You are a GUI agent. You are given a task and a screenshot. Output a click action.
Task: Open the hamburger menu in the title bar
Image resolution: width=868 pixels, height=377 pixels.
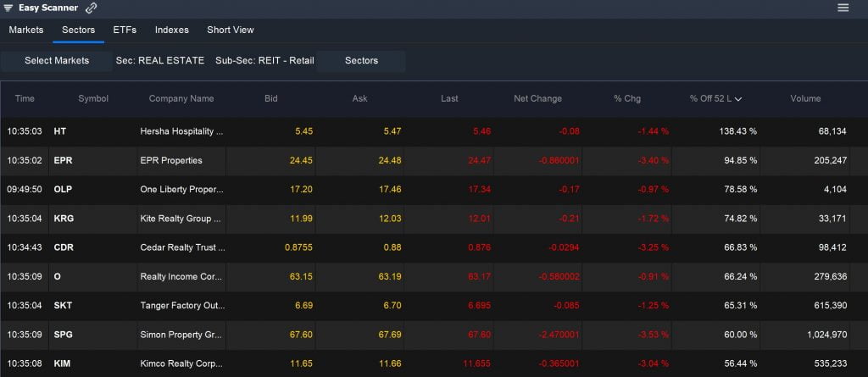843,8
